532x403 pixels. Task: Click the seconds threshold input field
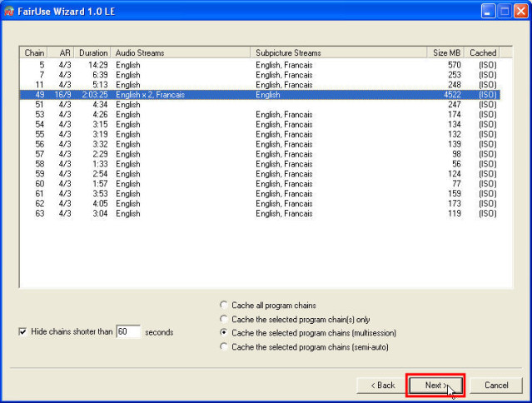tap(128, 331)
